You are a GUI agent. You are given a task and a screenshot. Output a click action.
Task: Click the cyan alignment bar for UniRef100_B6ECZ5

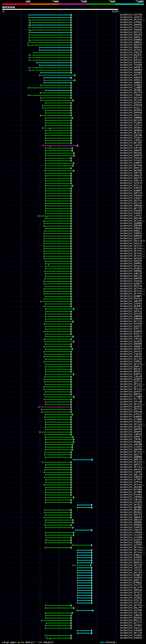coord(83,460)
